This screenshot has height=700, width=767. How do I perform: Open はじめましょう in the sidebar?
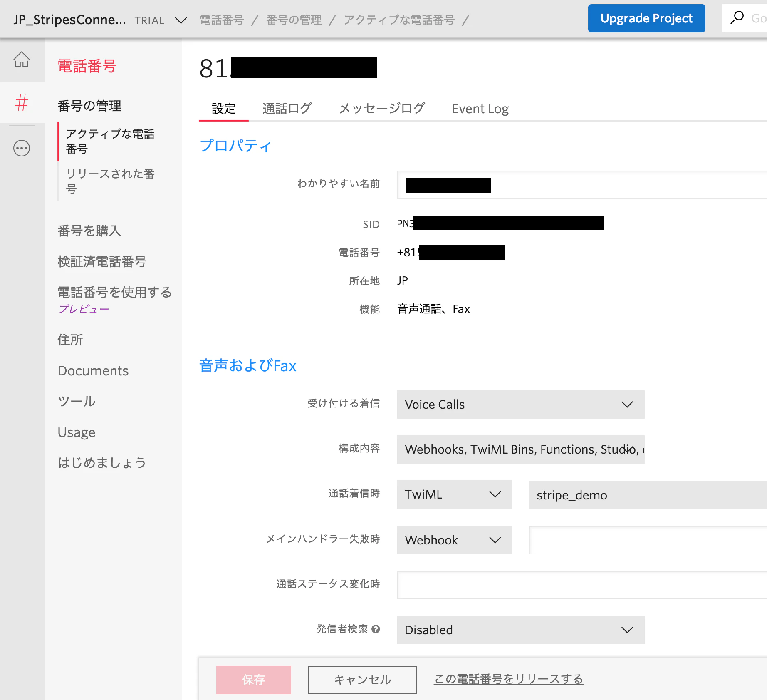(102, 463)
